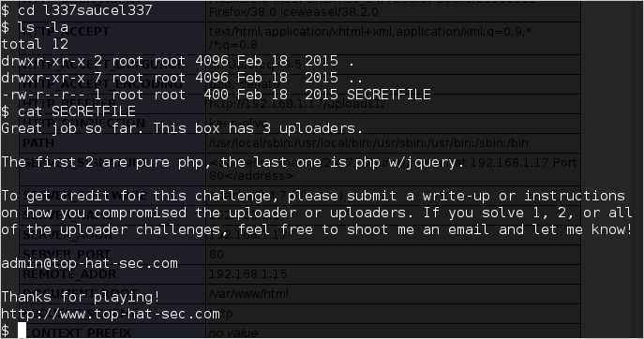
Task: Click the 'cd l337saucel337' command
Action: tap(77, 10)
